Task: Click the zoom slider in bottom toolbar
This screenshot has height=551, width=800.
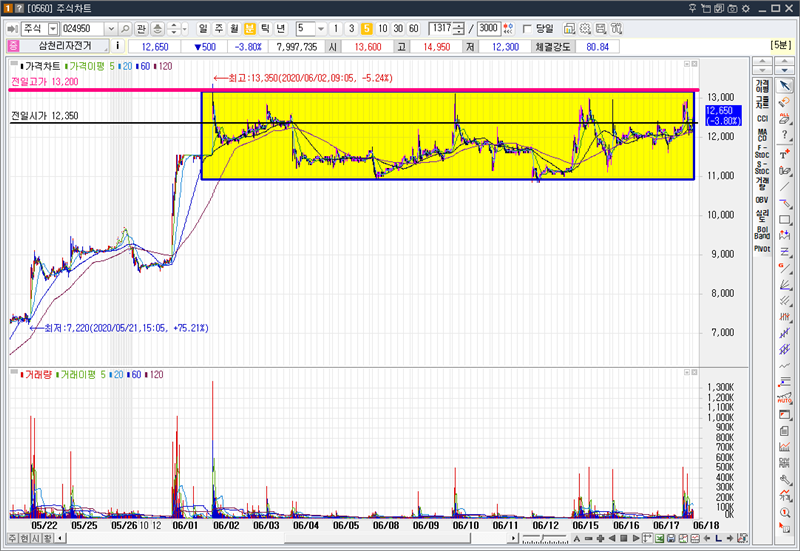Action: pyautogui.click(x=544, y=538)
